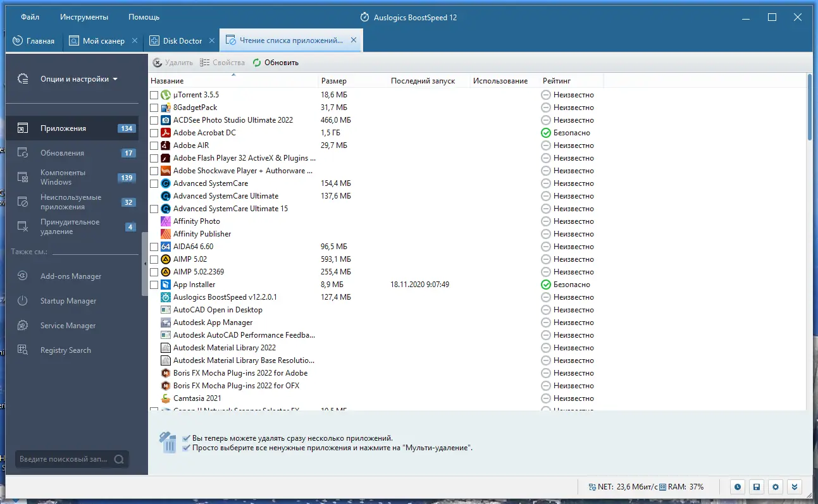Viewport: 818px width, 504px height.
Task: Close the Disk Doctor tab
Action: click(x=212, y=41)
